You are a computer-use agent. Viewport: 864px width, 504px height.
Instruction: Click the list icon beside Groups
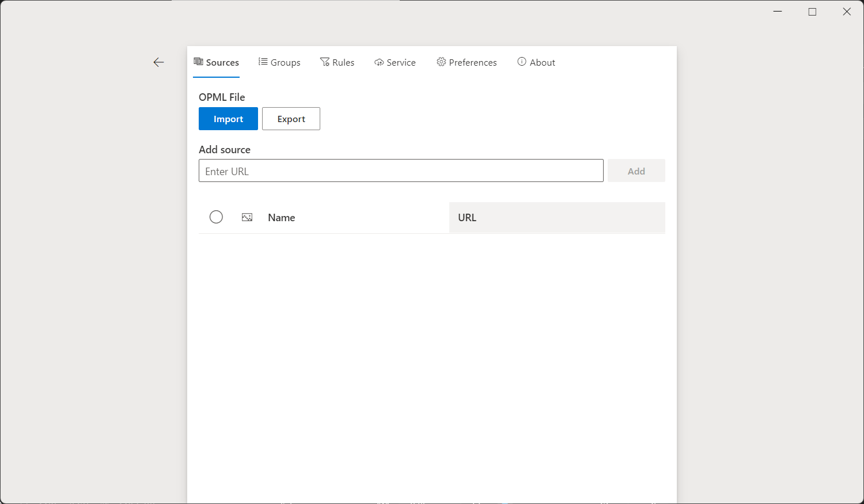pos(263,62)
